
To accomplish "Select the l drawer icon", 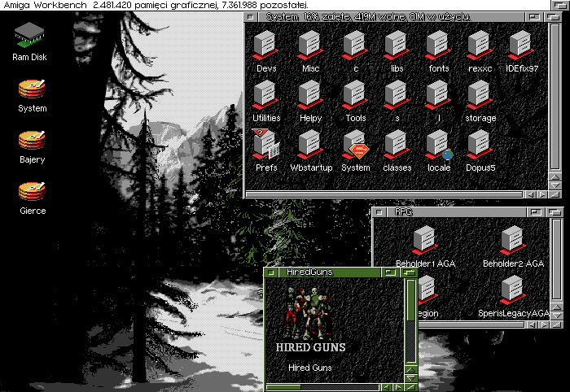I will (438, 101).
